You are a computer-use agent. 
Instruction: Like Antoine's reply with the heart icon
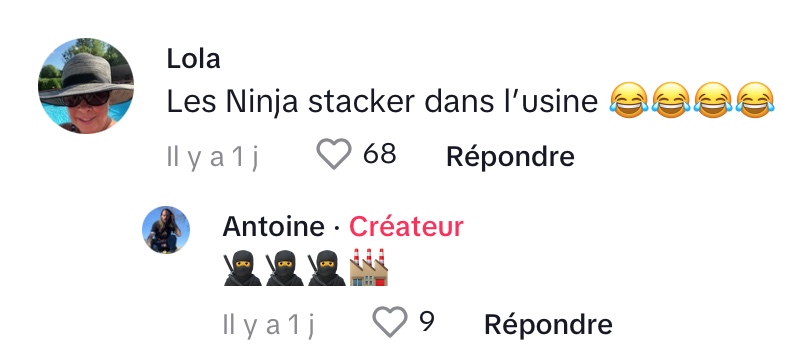[x=390, y=322]
